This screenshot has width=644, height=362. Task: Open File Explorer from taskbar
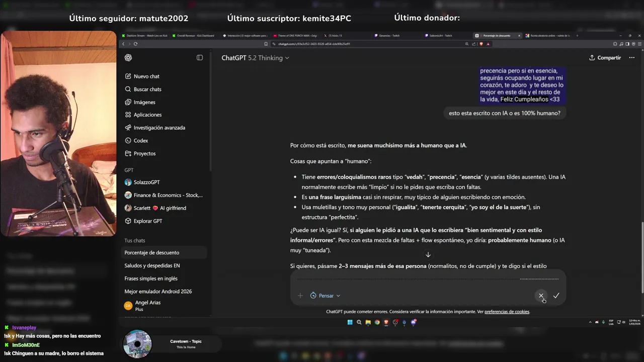pyautogui.click(x=368, y=322)
